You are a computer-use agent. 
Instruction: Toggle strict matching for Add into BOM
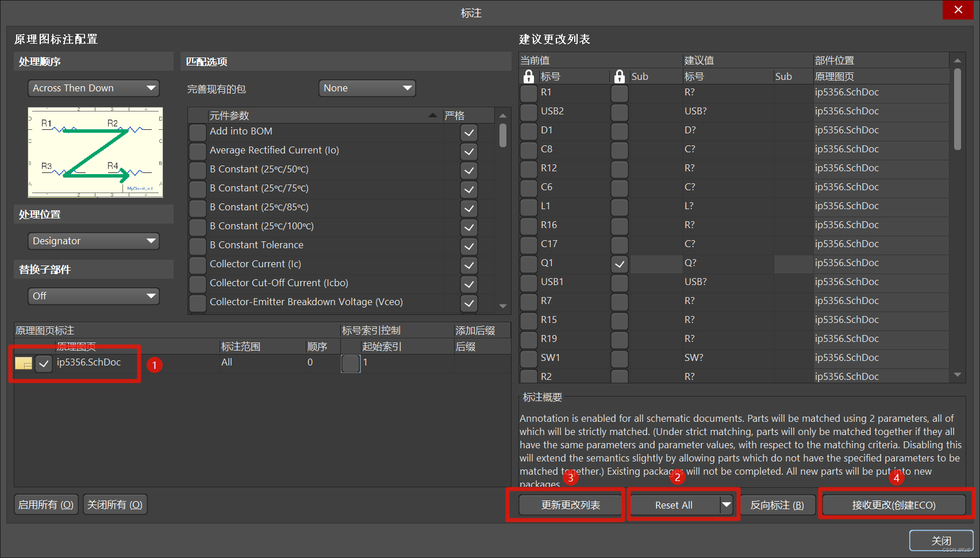(469, 132)
